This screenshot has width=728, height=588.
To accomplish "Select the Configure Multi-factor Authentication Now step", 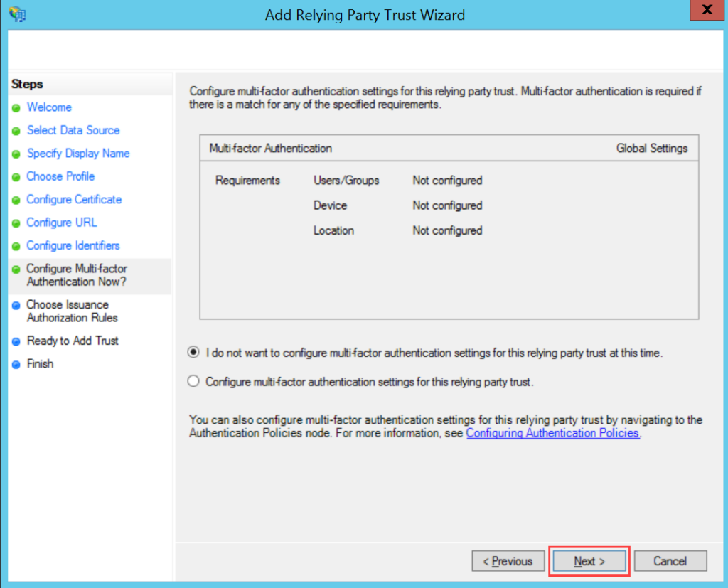I will [x=77, y=275].
